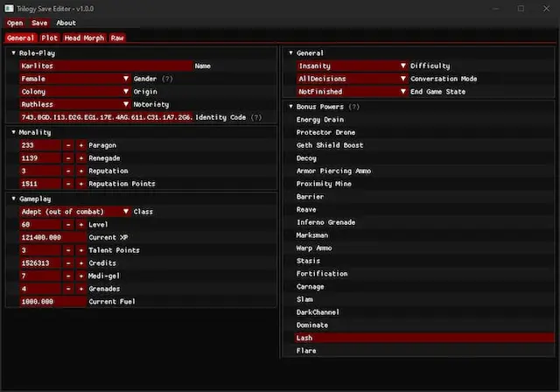Click the help mark beside Identity Code
Image resolution: width=560 pixels, height=392 pixels.
pos(256,117)
